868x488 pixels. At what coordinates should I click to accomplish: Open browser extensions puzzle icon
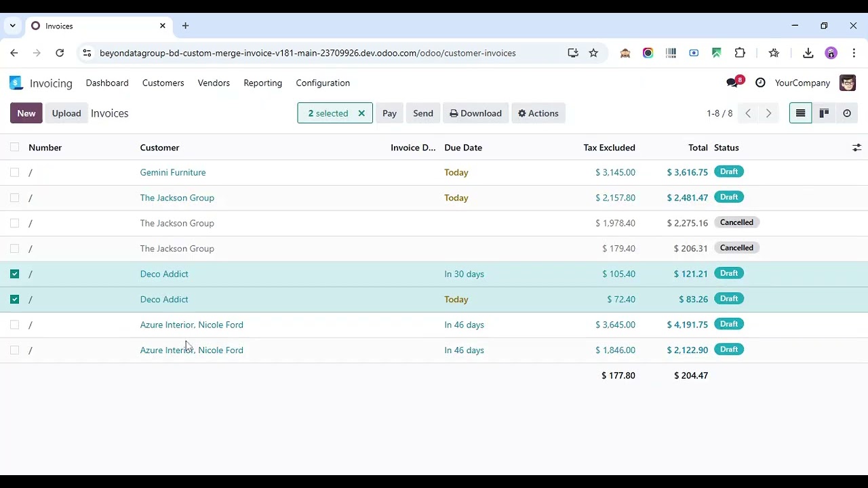[x=740, y=53]
